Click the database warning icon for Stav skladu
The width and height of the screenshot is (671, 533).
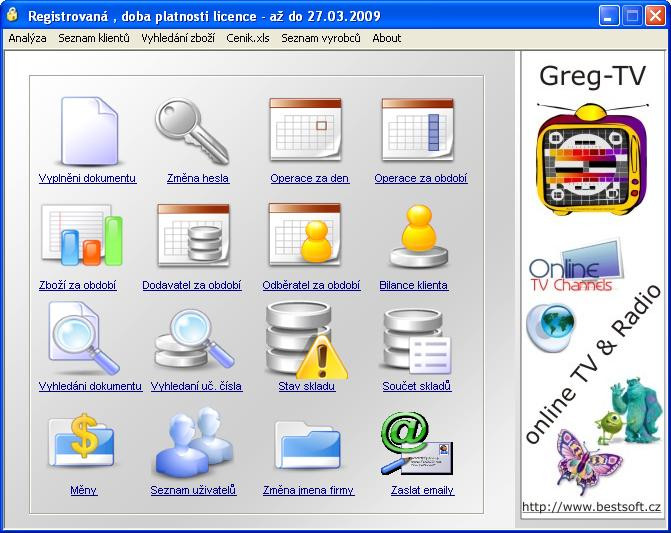(306, 340)
